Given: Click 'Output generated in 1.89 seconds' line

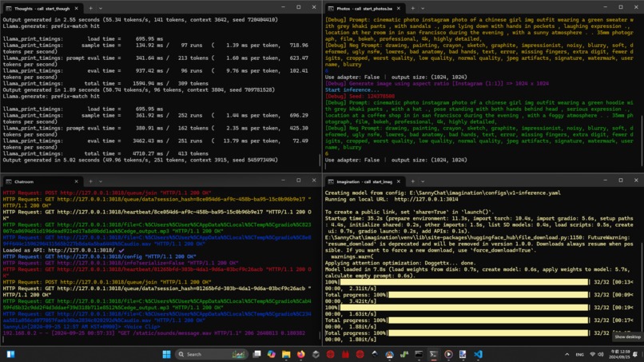Looking at the screenshot, I should tap(138, 90).
